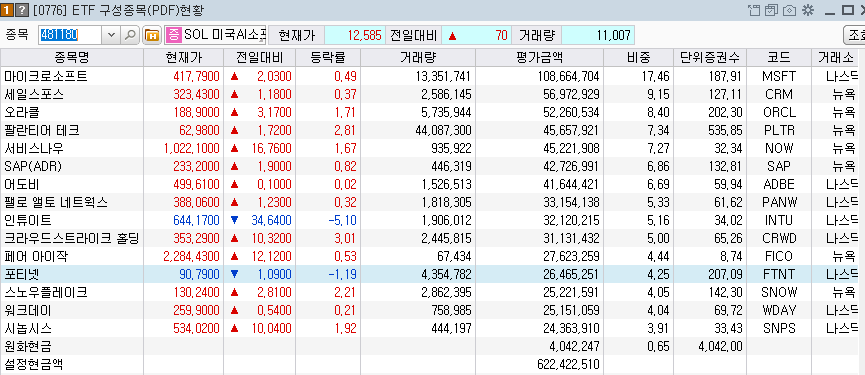Click the 설정현금액 row label
865x375 pixels.
pos(34,365)
